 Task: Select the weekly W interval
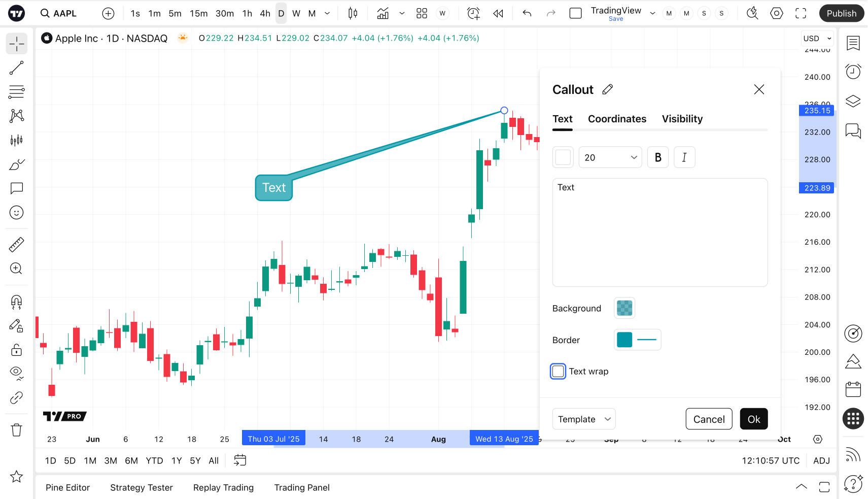[296, 13]
